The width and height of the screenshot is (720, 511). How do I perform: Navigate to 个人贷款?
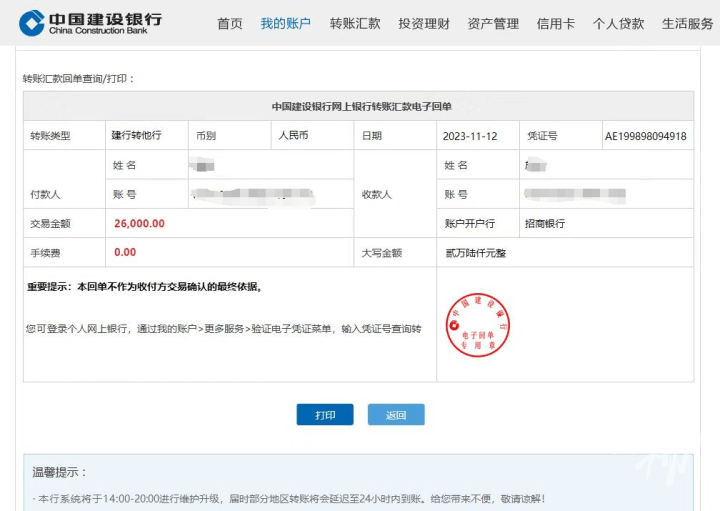click(x=618, y=23)
